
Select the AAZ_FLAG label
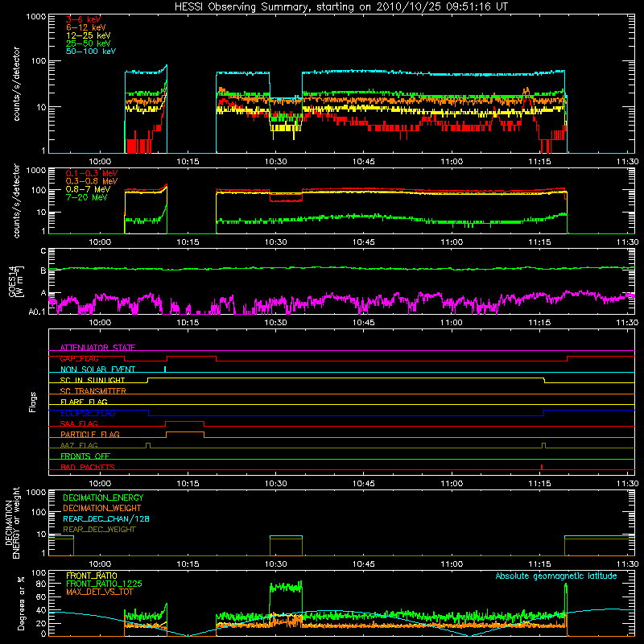pos(79,445)
